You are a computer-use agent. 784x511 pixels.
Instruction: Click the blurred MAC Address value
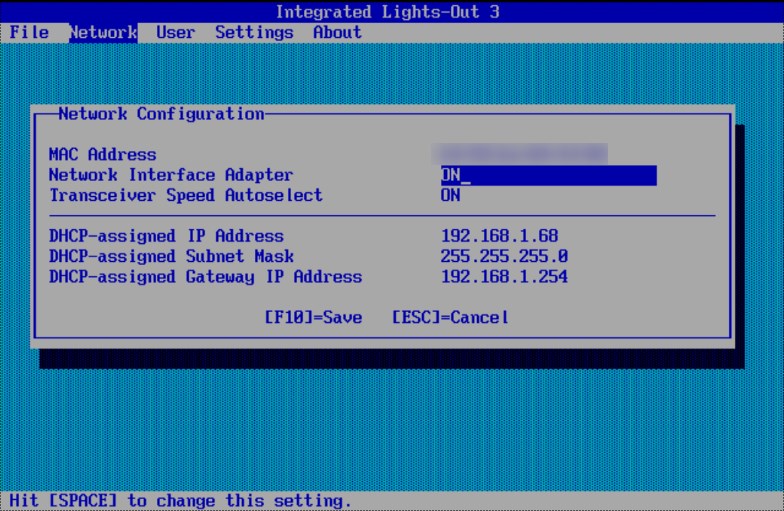(520, 154)
